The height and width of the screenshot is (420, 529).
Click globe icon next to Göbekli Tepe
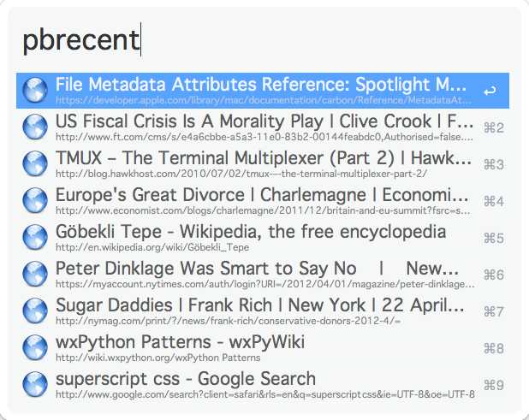point(35,237)
